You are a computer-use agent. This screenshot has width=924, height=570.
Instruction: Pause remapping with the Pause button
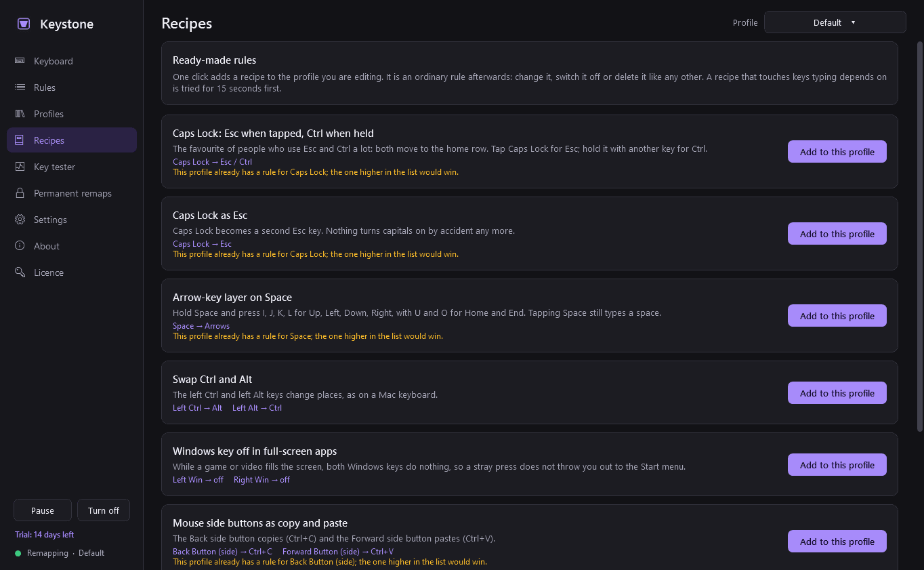[43, 510]
